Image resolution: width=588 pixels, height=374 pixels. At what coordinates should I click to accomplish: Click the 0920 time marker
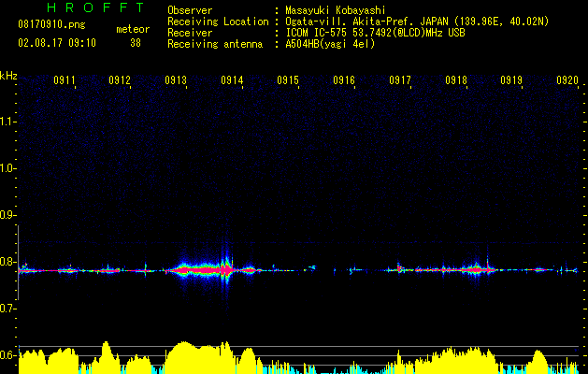click(x=567, y=80)
